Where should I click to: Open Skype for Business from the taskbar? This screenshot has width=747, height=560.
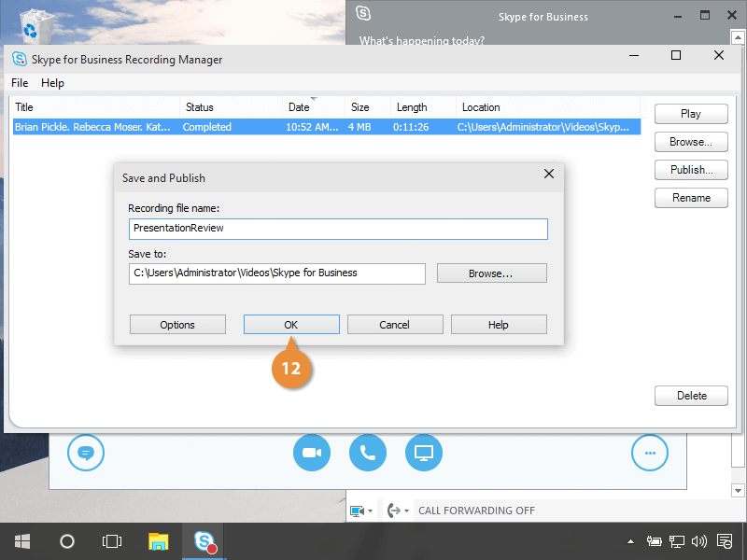pos(204,541)
